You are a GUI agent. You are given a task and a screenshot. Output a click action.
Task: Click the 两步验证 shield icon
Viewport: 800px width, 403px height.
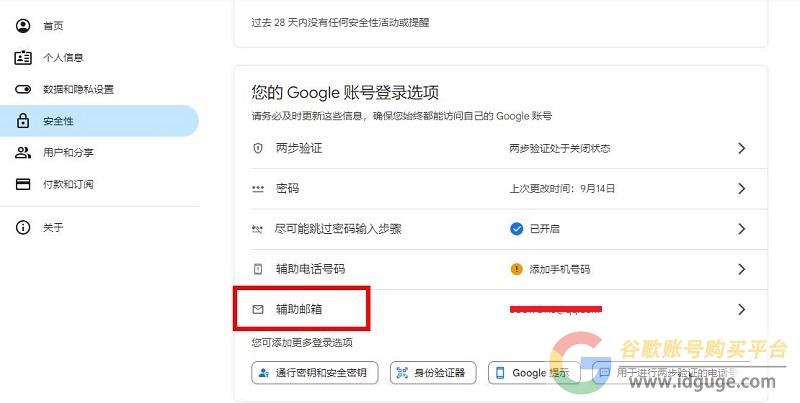point(258,148)
